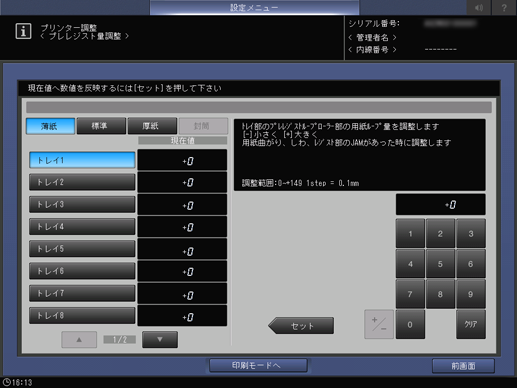This screenshot has height=388, width=517.
Task: Click the セット button
Action: pos(301,326)
